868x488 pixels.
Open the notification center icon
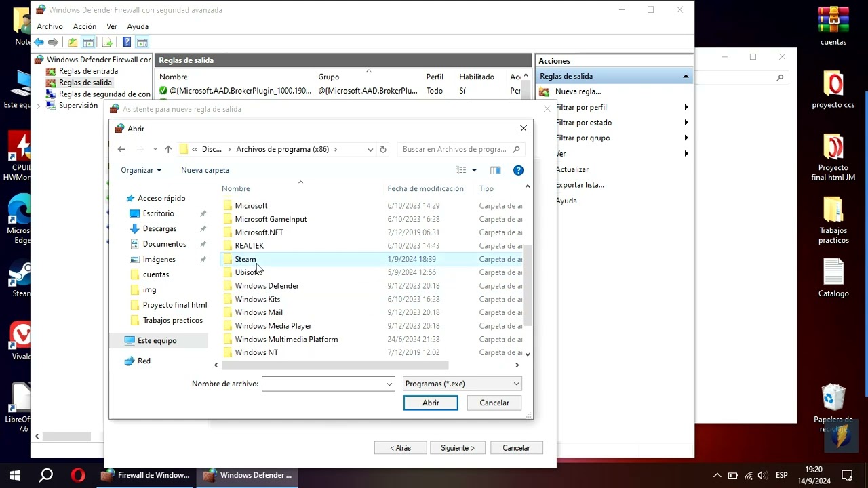point(847,475)
